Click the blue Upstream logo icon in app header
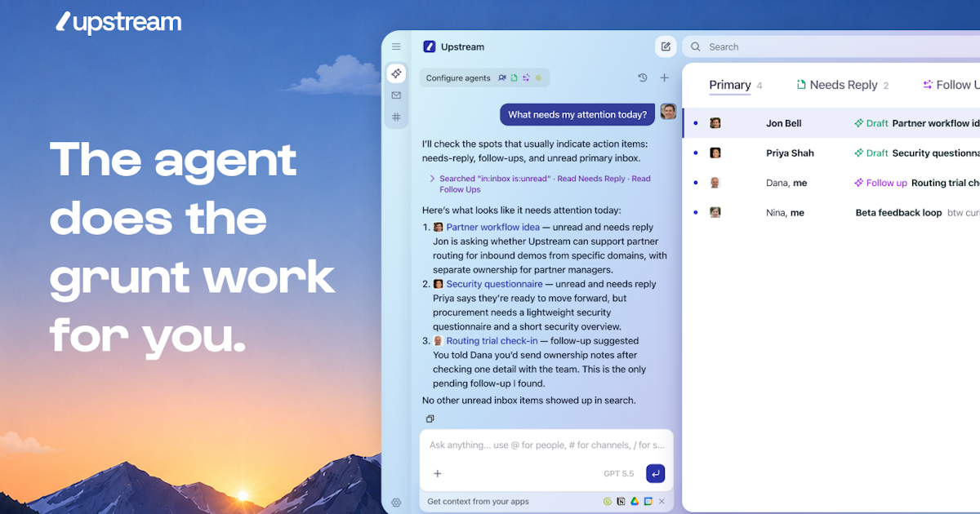 429,47
